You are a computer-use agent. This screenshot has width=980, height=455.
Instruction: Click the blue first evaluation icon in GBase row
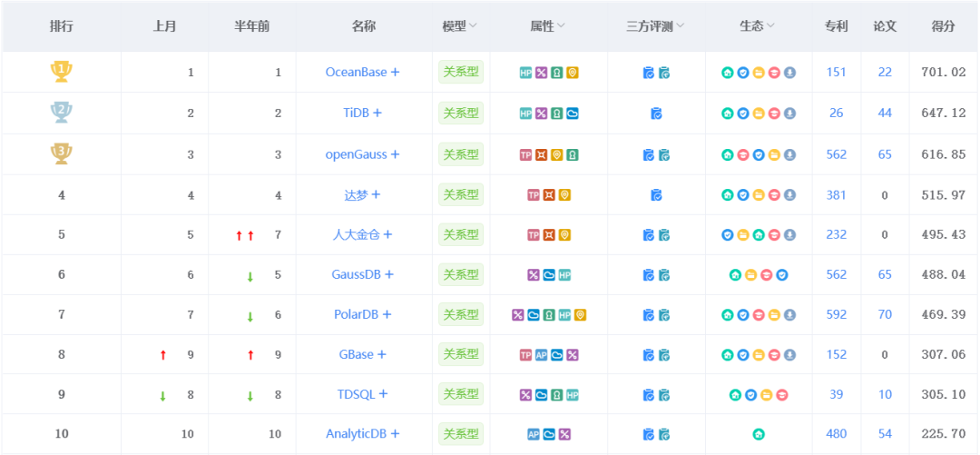(648, 355)
